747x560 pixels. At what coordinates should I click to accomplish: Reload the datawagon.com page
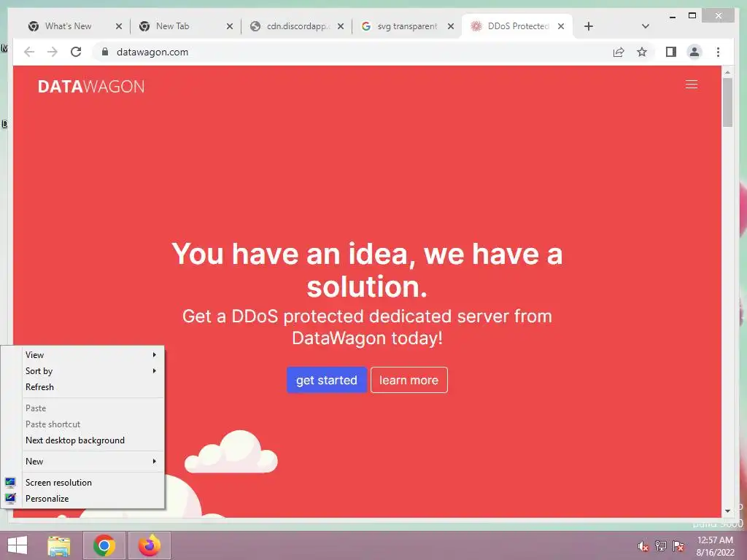76,52
